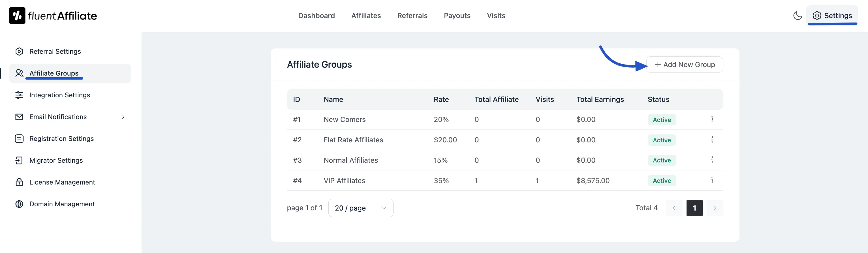Click the Integration Settings sliders icon
The width and height of the screenshot is (868, 253).
pyautogui.click(x=19, y=95)
